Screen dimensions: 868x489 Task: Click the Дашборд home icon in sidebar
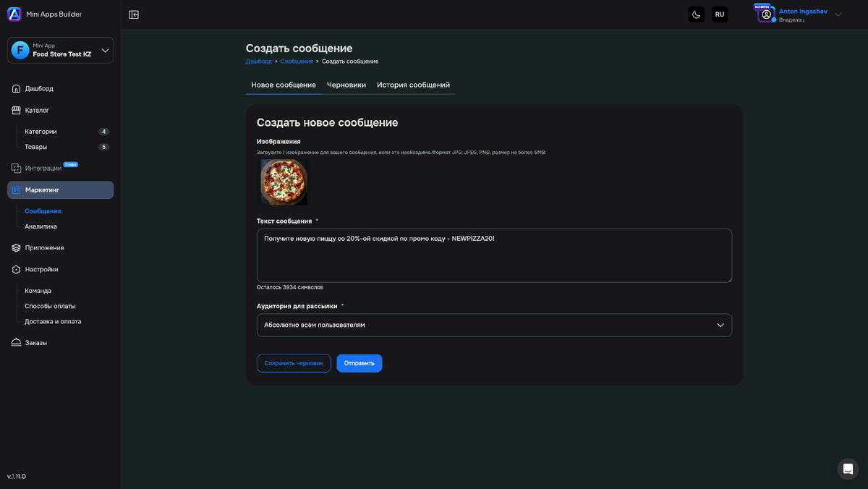pos(17,88)
